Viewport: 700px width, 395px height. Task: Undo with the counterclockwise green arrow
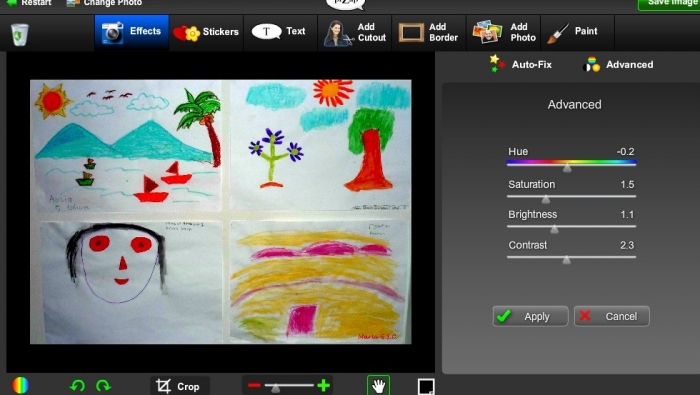[77, 386]
